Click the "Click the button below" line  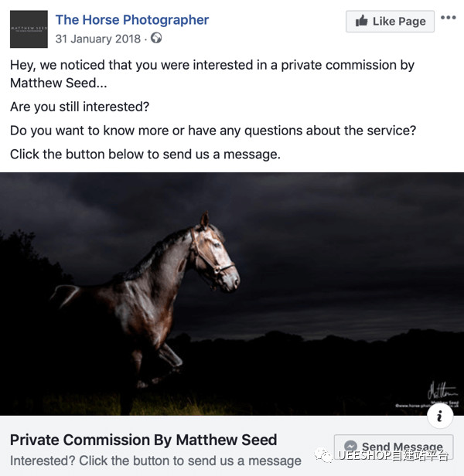point(145,155)
